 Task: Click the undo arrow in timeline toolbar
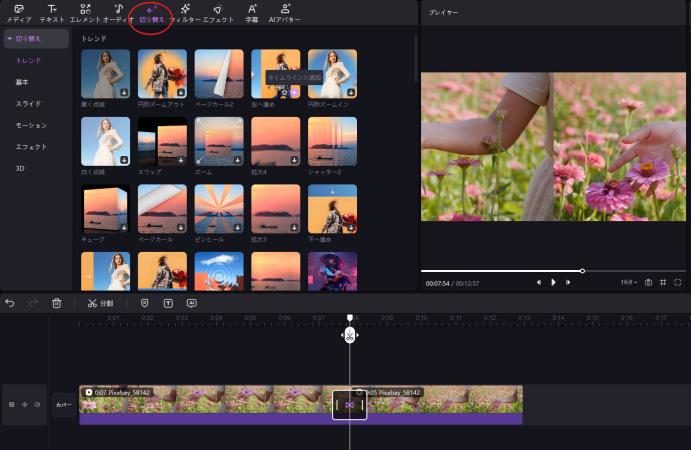(x=10, y=303)
